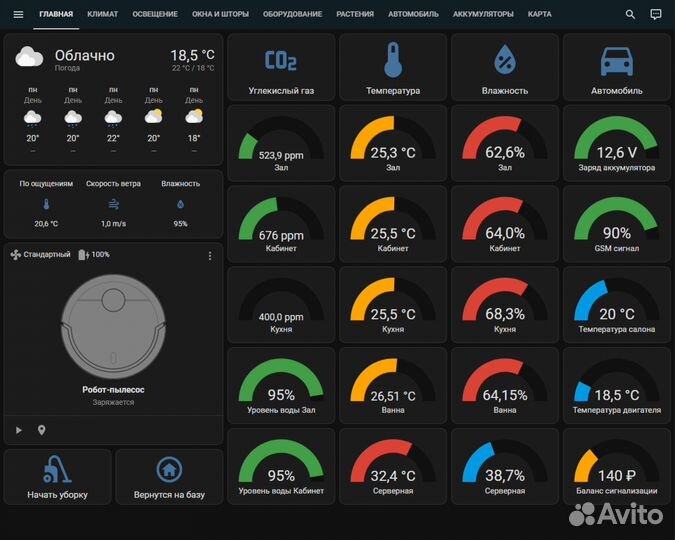Open the Заряд аккумулятора 12,6 V gauge
Image resolution: width=675 pixels, height=540 pixels.
click(x=617, y=142)
